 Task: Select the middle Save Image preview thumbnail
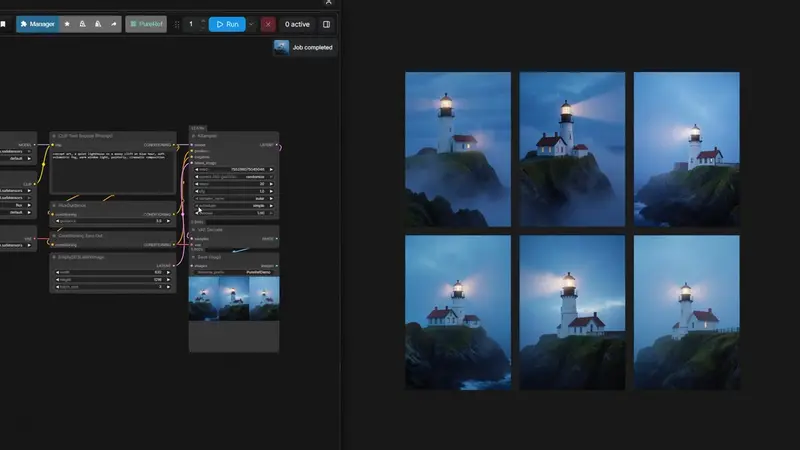[234, 299]
